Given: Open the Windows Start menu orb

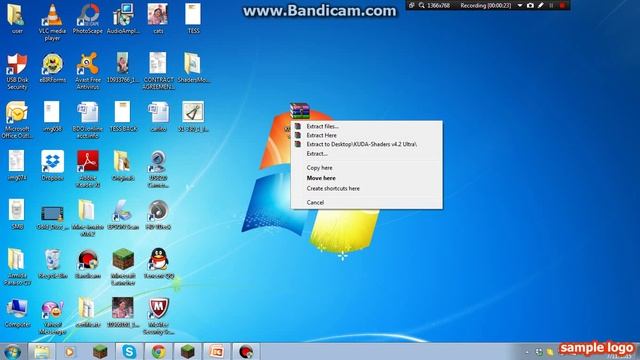Looking at the screenshot, I should [x=12, y=351].
